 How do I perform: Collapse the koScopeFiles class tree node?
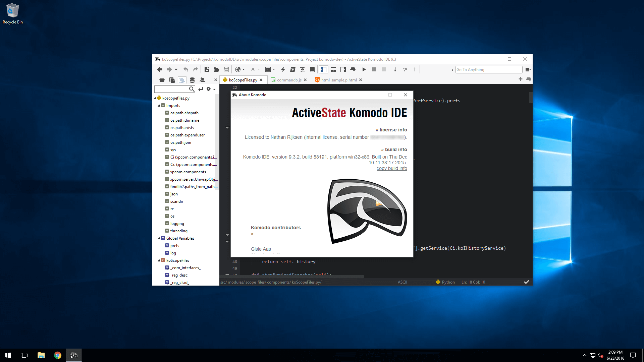tap(159, 260)
